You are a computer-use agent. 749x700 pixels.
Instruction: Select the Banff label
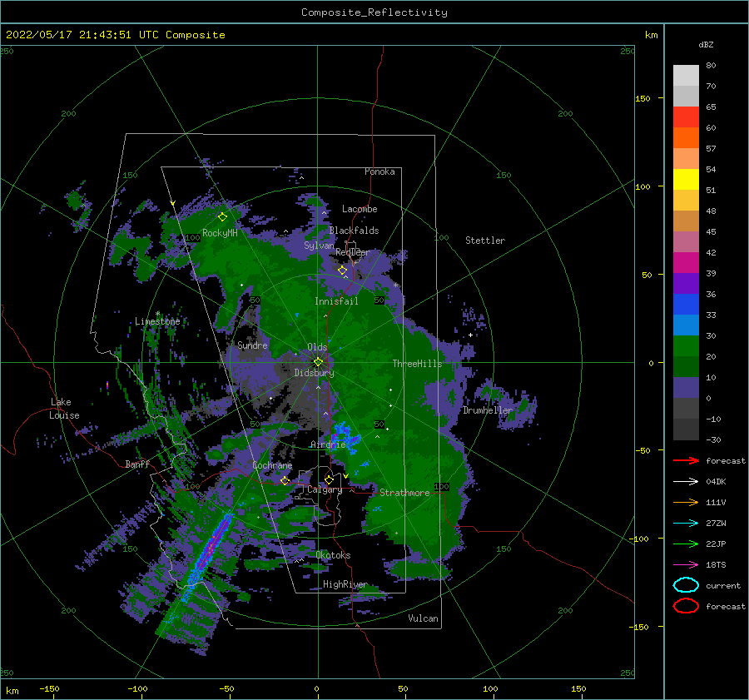click(137, 464)
